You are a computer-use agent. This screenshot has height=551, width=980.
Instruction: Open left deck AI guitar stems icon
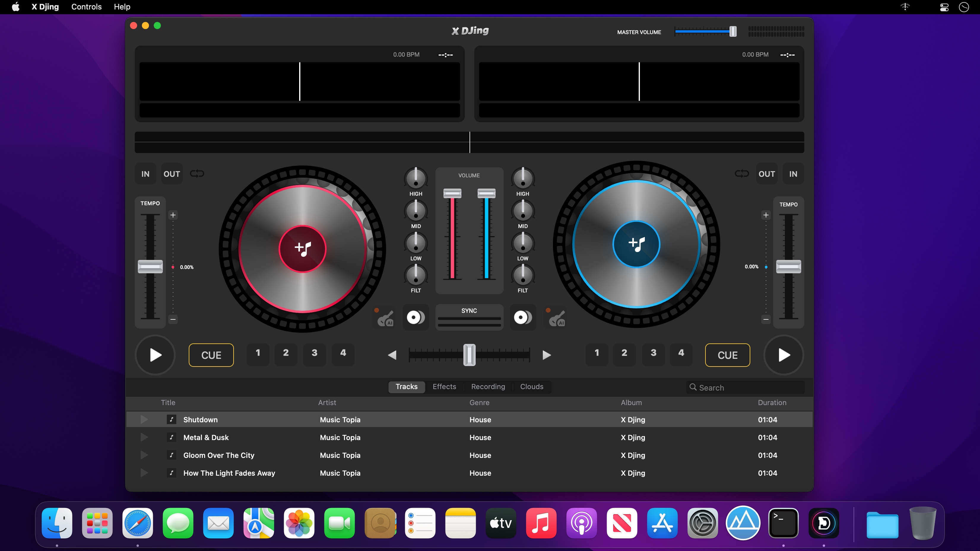(x=385, y=318)
